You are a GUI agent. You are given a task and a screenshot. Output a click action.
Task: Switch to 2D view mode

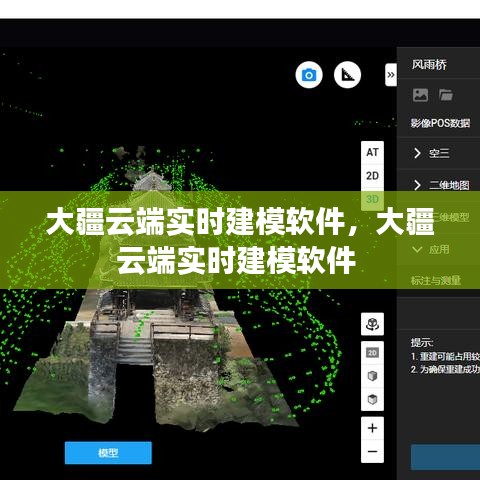(372, 176)
